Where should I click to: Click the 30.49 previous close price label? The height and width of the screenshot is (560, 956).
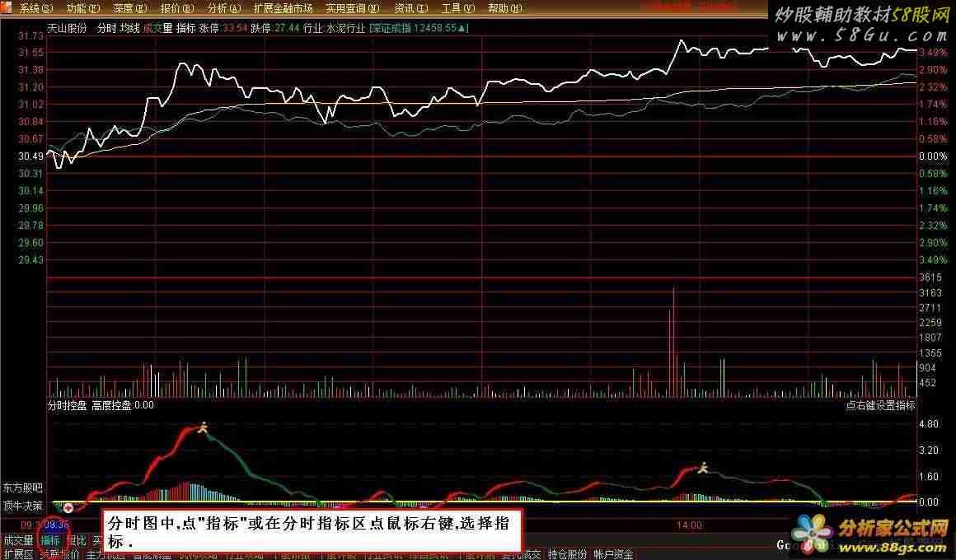[30, 156]
